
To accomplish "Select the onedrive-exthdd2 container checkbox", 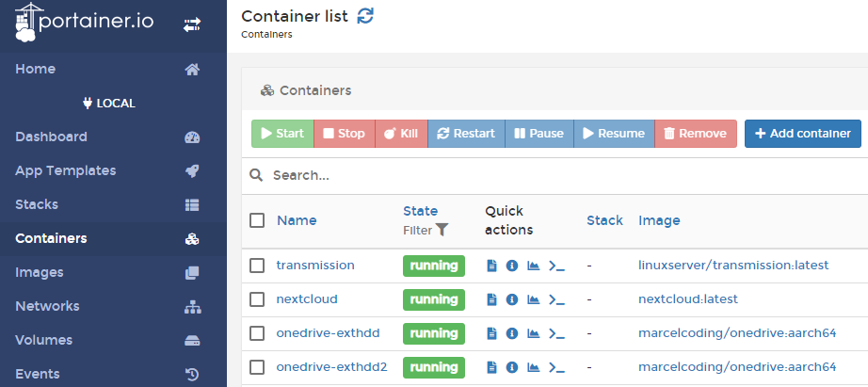I will coord(257,367).
